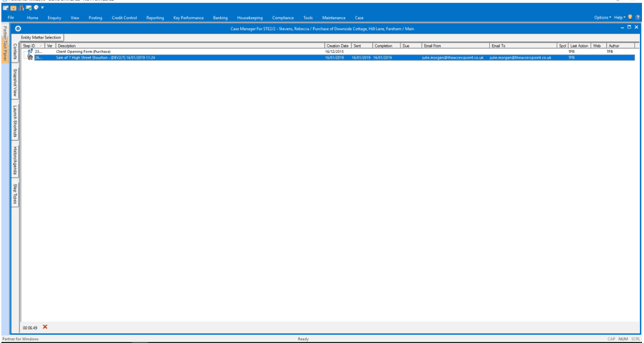Show the Snapshot View side panel
Image resolution: width=644 pixels, height=343 pixels.
pos(15,83)
